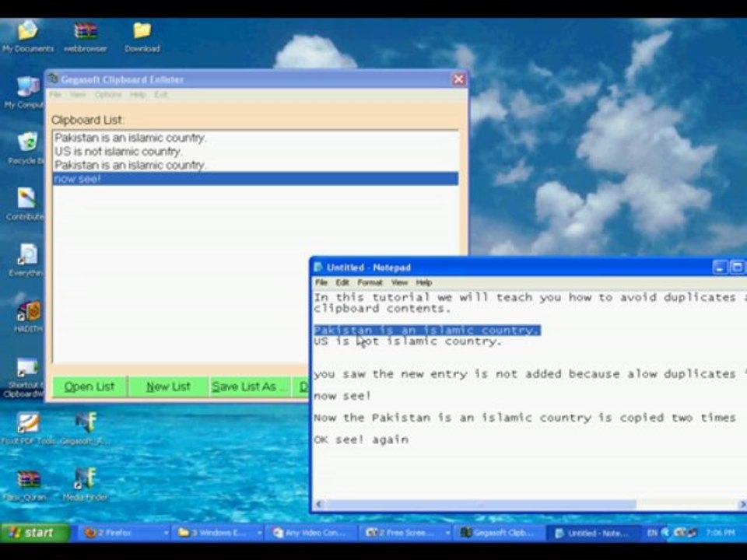Viewport: 747px width, 560px height.
Task: Click the New List button
Action: point(168,387)
